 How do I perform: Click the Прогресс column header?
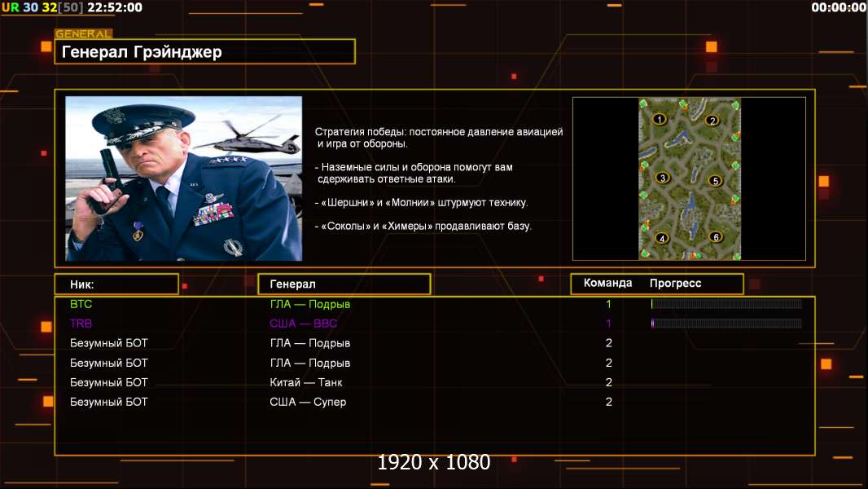[x=675, y=284]
